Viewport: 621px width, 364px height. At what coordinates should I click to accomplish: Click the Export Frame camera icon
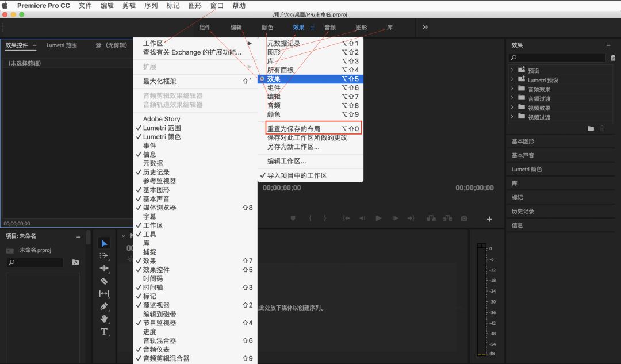click(464, 219)
